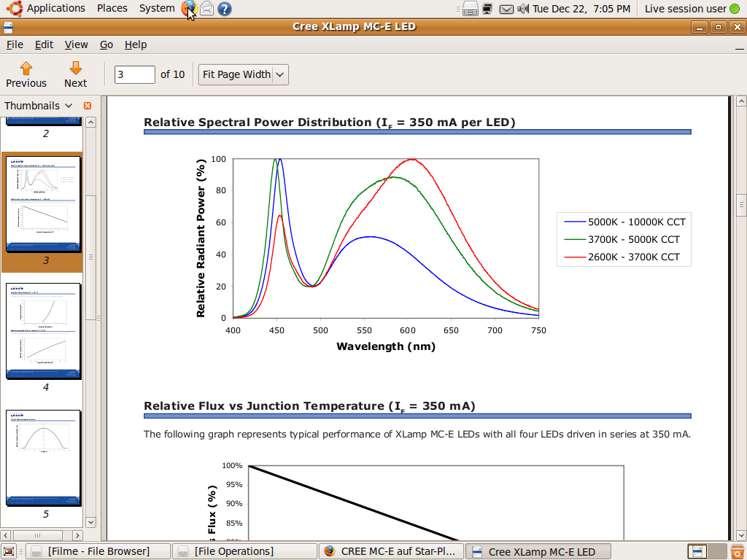This screenshot has height=560, width=747.
Task: Click the Ubuntu logo icon
Action: pos(15,9)
